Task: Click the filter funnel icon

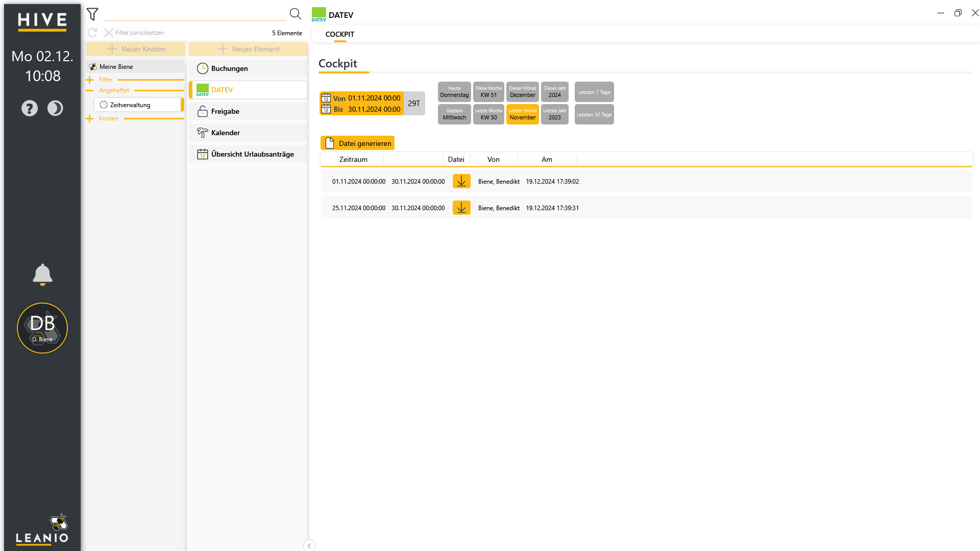Action: click(x=92, y=14)
